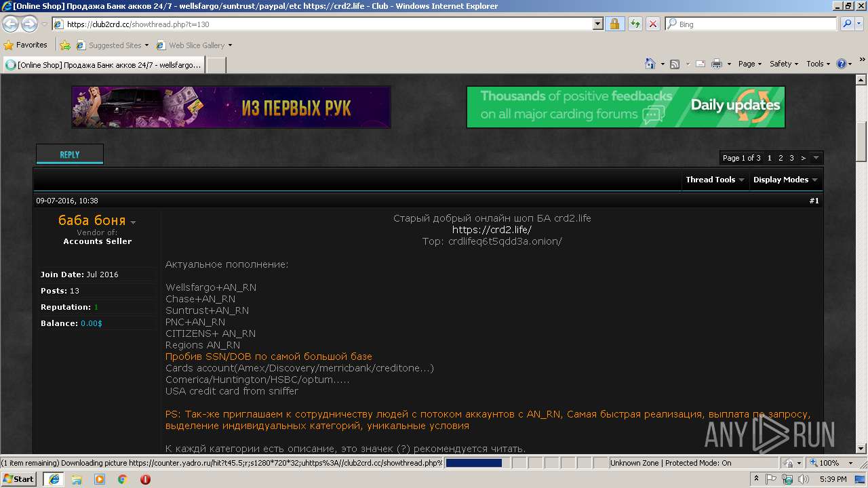
Task: Click the page loading progress bar
Action: tap(473, 463)
